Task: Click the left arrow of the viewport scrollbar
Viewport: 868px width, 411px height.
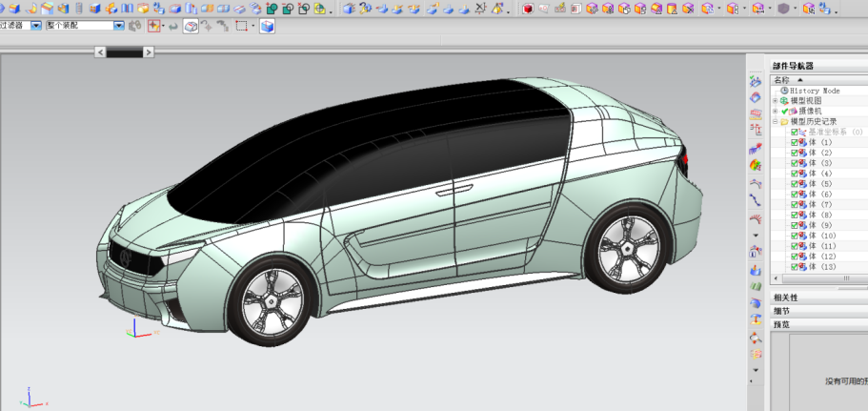Action: [99, 52]
